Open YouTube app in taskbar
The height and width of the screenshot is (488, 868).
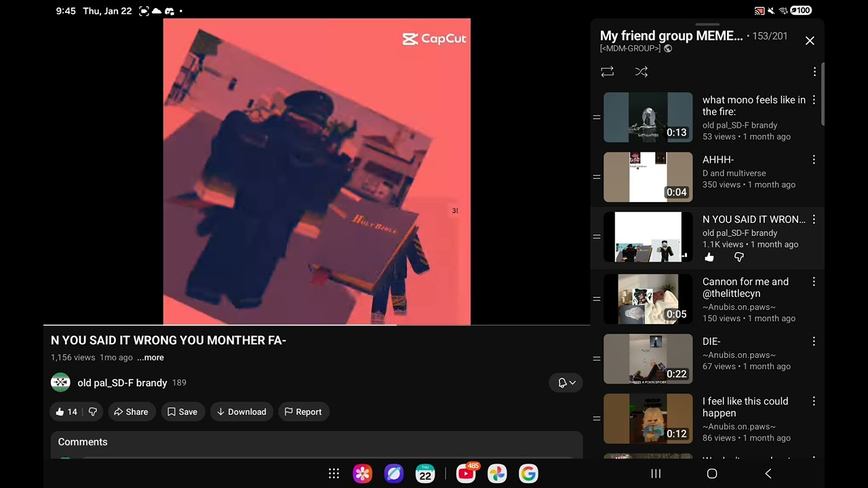(466, 474)
